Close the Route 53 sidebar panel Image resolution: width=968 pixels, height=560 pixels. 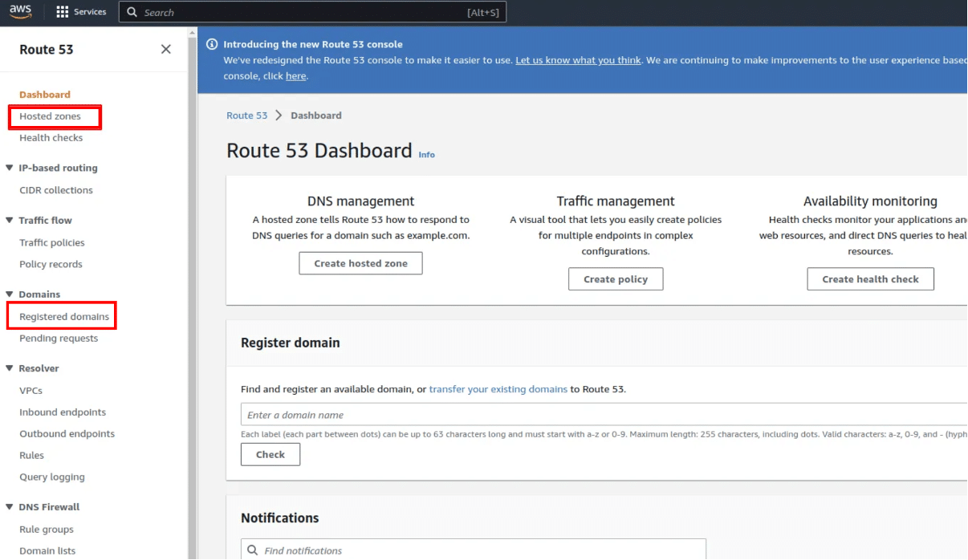[x=165, y=49]
